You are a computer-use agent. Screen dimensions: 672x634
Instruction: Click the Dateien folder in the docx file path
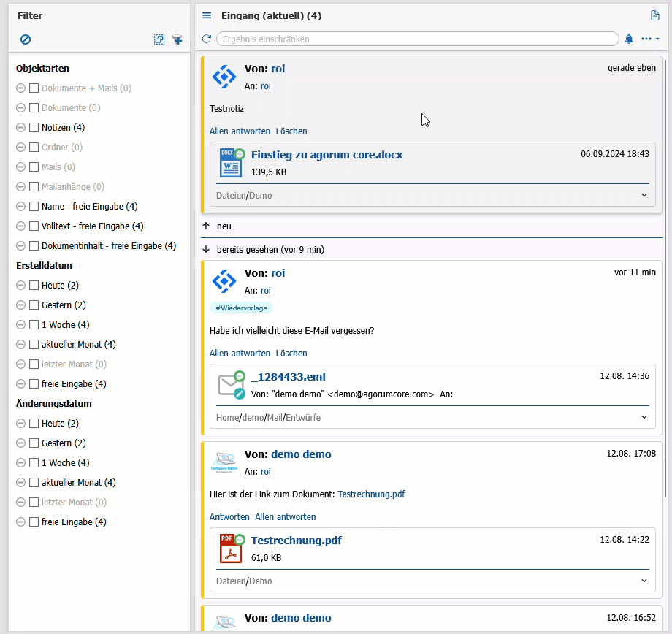(231, 196)
